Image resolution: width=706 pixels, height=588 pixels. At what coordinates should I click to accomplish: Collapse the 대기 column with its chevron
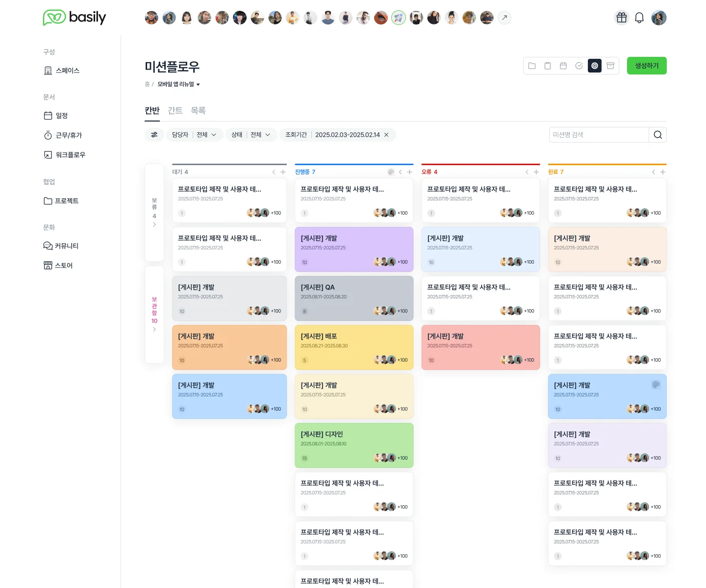point(274,172)
